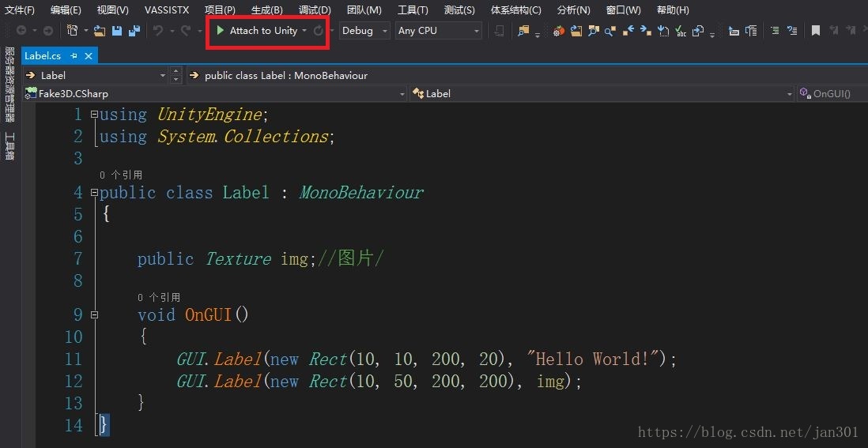Expand the Undo history dropdown arrow
The width and height of the screenshot is (868, 448).
(x=172, y=31)
